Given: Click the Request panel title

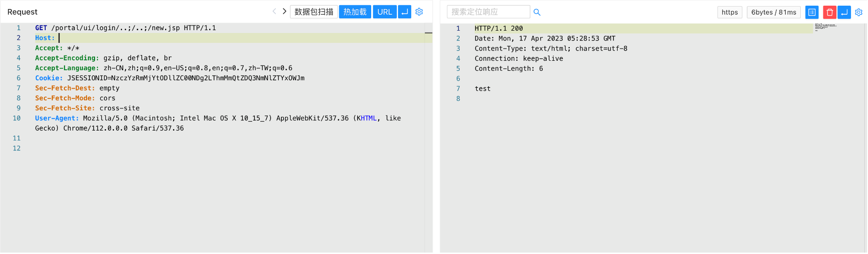Looking at the screenshot, I should click(x=23, y=12).
